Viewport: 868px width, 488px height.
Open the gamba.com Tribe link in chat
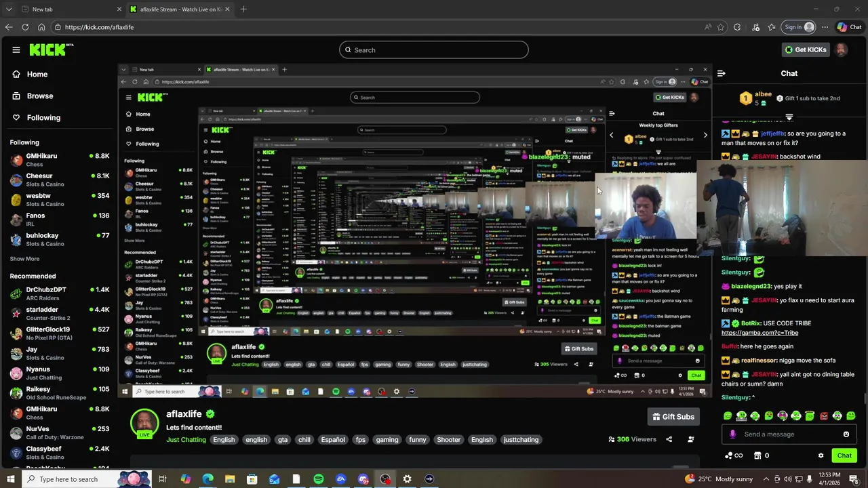[x=759, y=333]
